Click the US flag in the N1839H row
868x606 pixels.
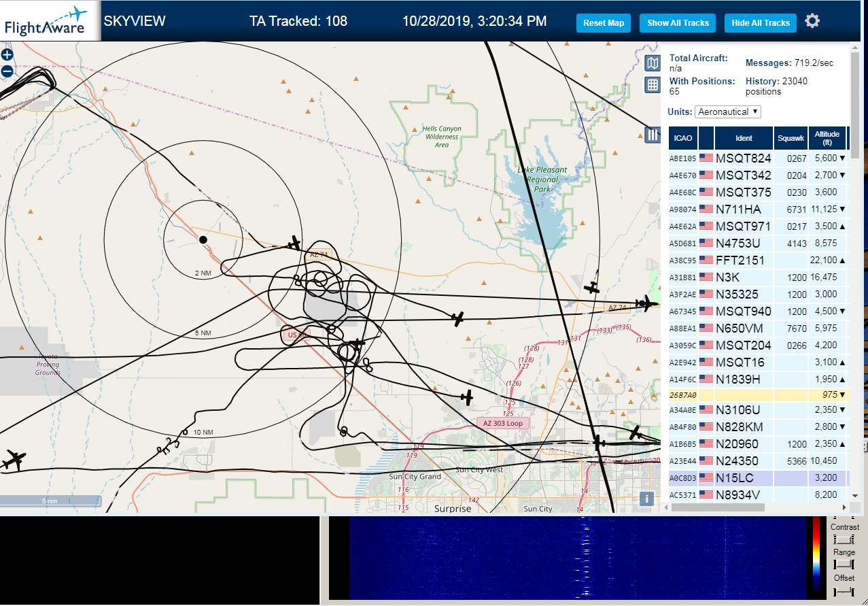click(x=706, y=380)
